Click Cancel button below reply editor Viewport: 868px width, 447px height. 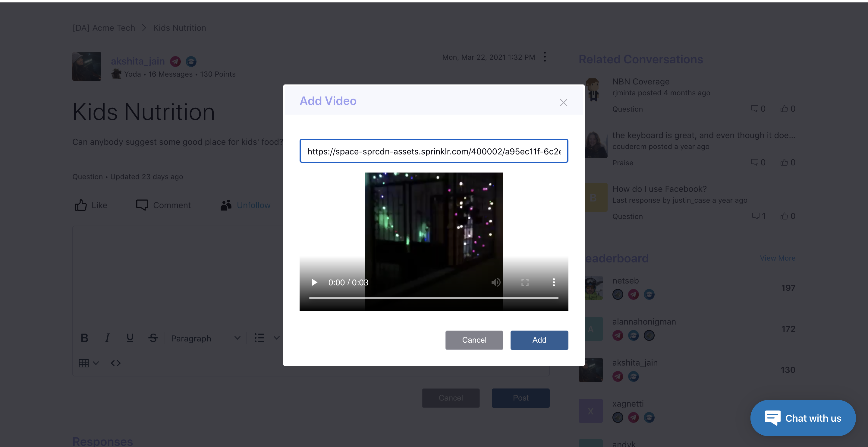(x=451, y=398)
